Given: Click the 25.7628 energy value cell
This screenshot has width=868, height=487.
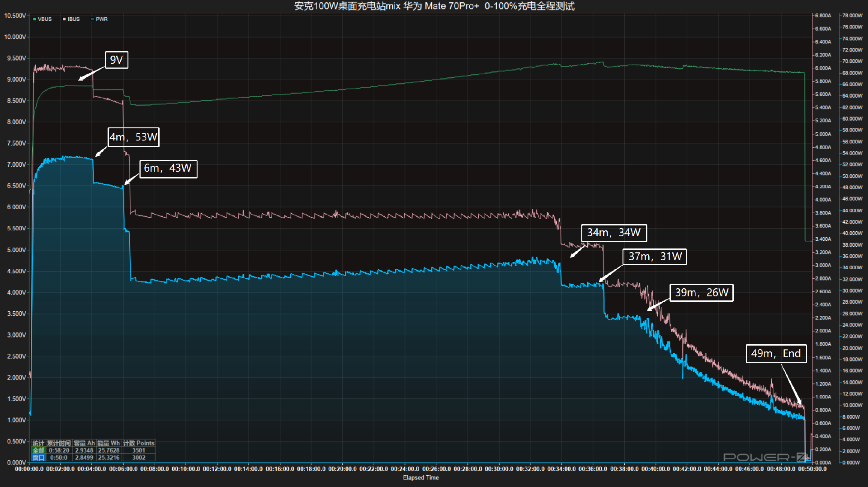Looking at the screenshot, I should click(108, 450).
